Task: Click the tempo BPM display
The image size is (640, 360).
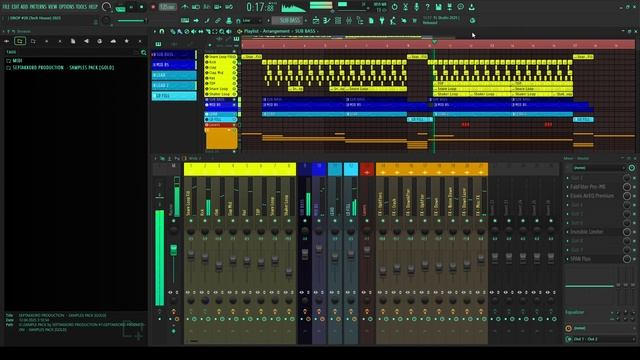Action: tap(167, 7)
